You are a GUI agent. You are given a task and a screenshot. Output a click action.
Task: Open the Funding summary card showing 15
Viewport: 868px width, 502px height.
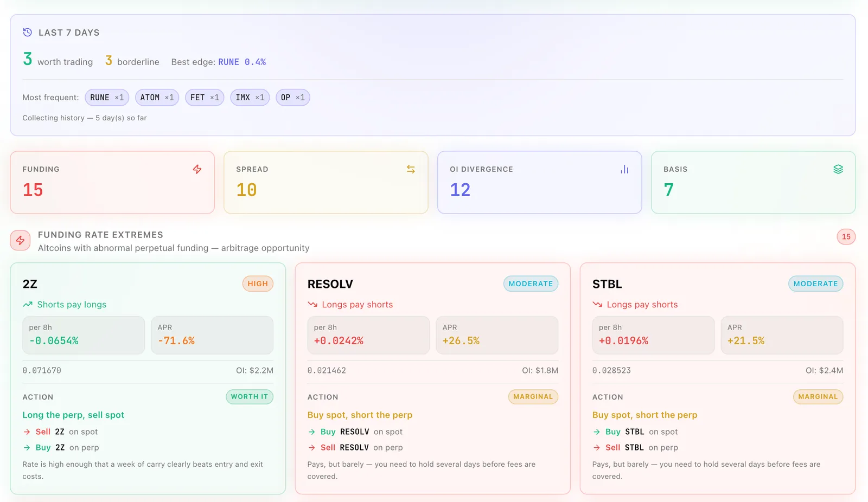click(x=112, y=182)
